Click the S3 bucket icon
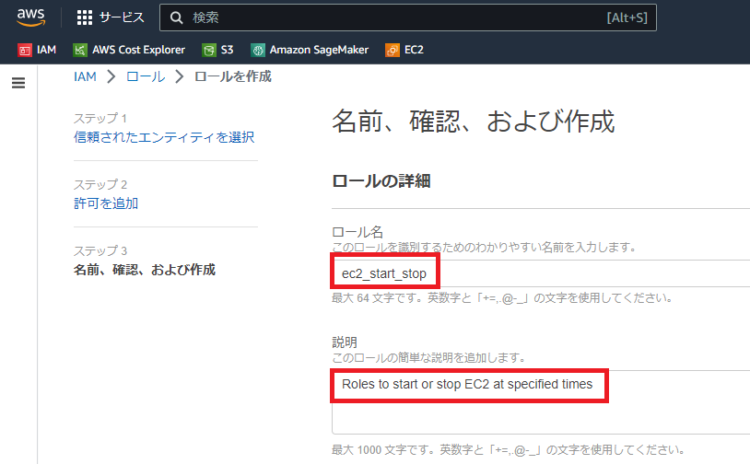This screenshot has width=750, height=464. click(x=209, y=50)
